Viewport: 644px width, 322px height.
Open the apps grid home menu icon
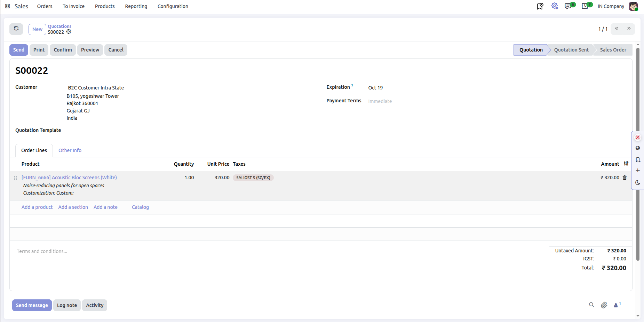point(7,6)
